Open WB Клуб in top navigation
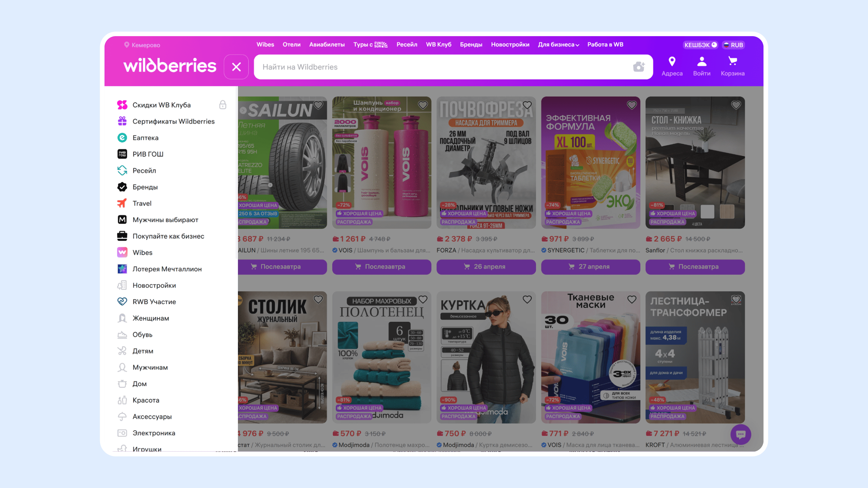 tap(439, 45)
